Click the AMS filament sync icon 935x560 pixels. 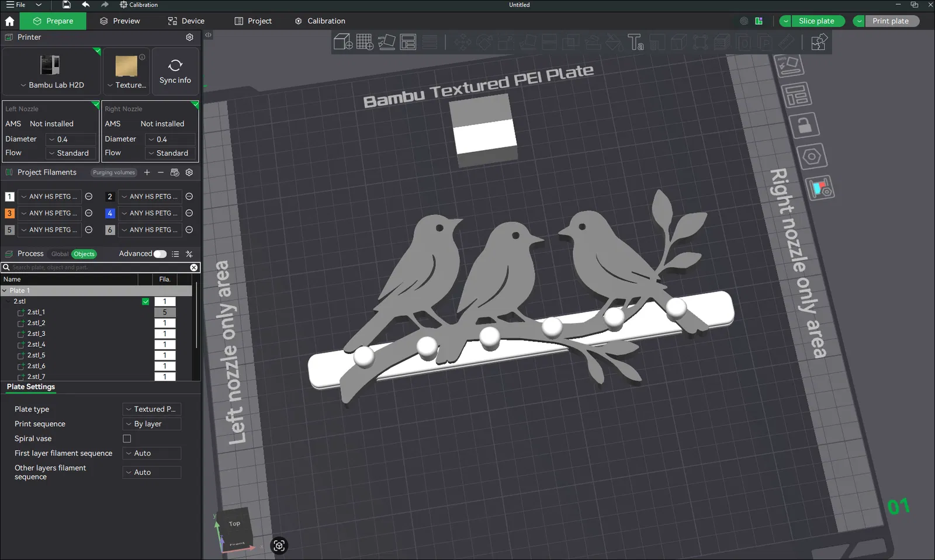click(175, 172)
